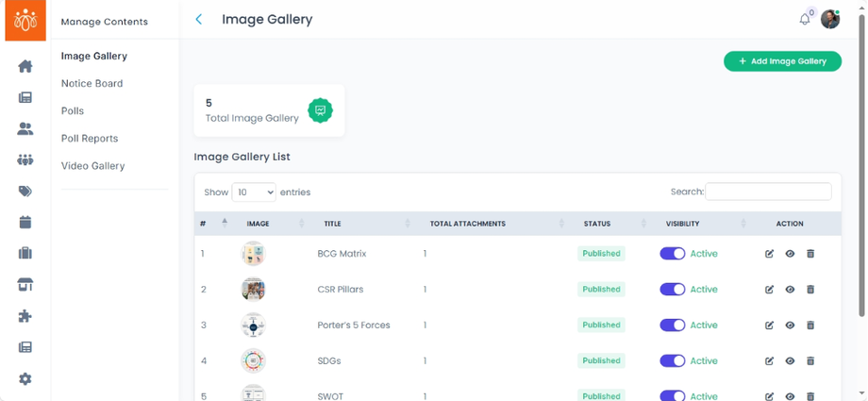Select Video Gallery in the contents menu

coord(92,166)
